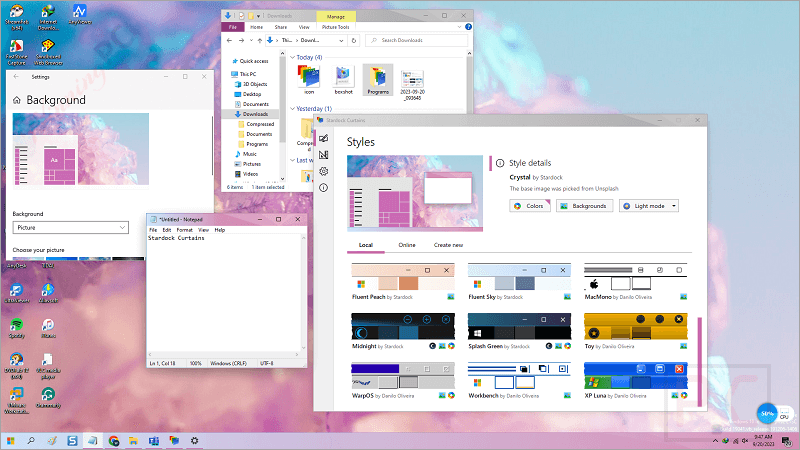Viewport: 800px width, 450px height.
Task: Open the info icon in Curtains sidebar
Action: coord(323,188)
